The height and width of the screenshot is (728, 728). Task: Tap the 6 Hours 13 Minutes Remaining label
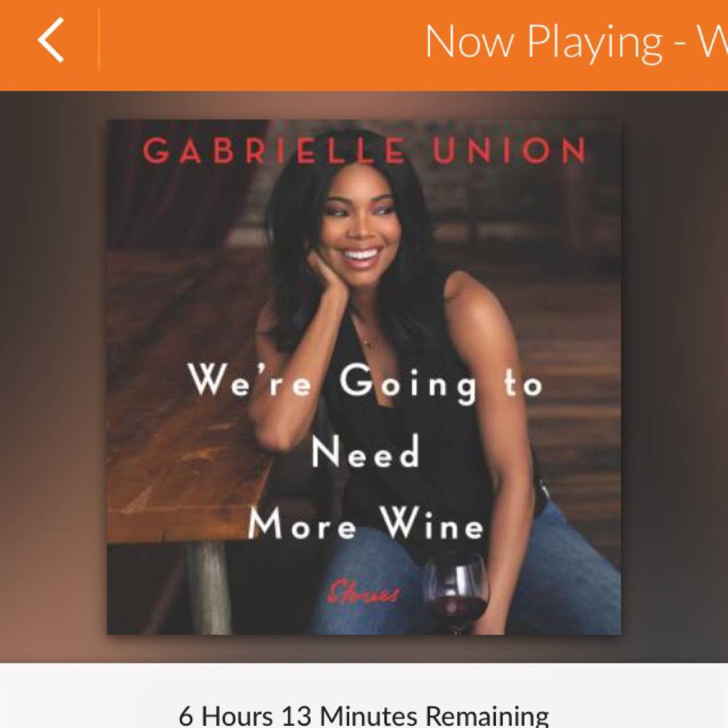coord(364,715)
